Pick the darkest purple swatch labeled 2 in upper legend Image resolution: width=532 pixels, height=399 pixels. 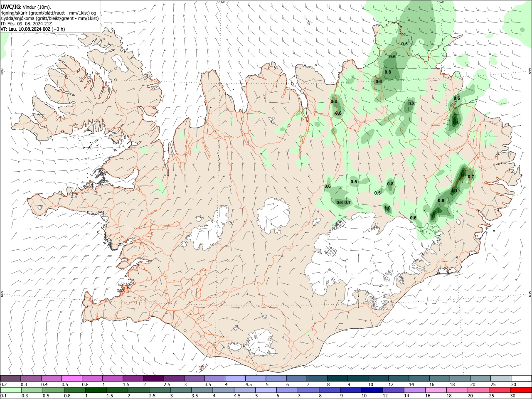tap(153, 378)
